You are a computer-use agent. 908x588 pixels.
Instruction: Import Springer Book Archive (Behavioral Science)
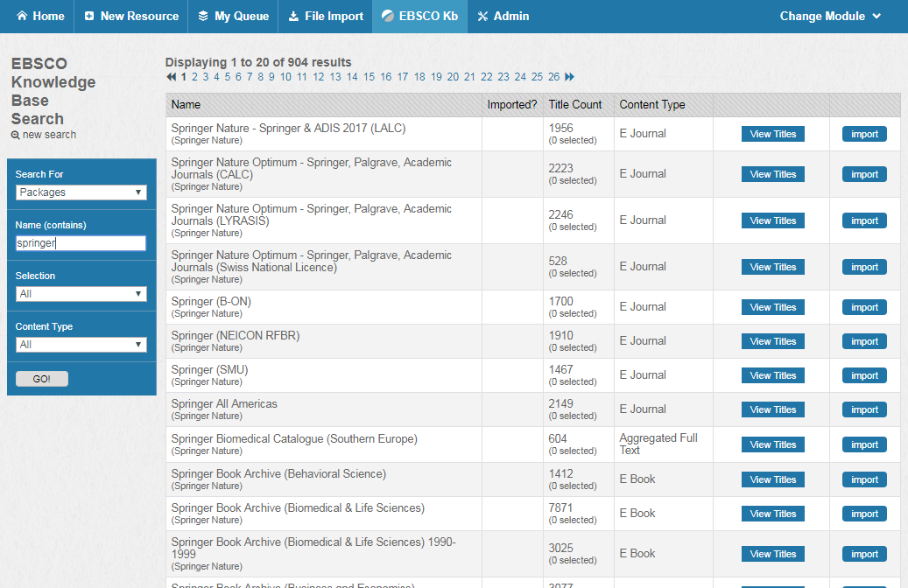click(864, 479)
